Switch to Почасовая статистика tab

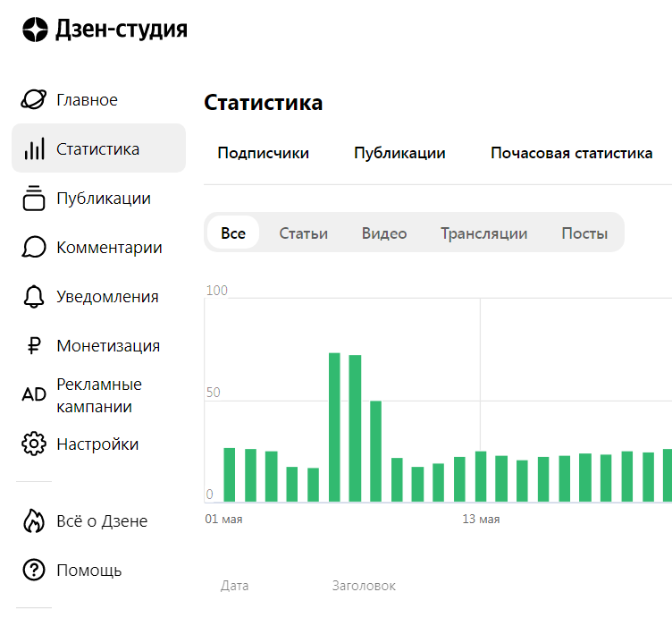[x=571, y=153]
